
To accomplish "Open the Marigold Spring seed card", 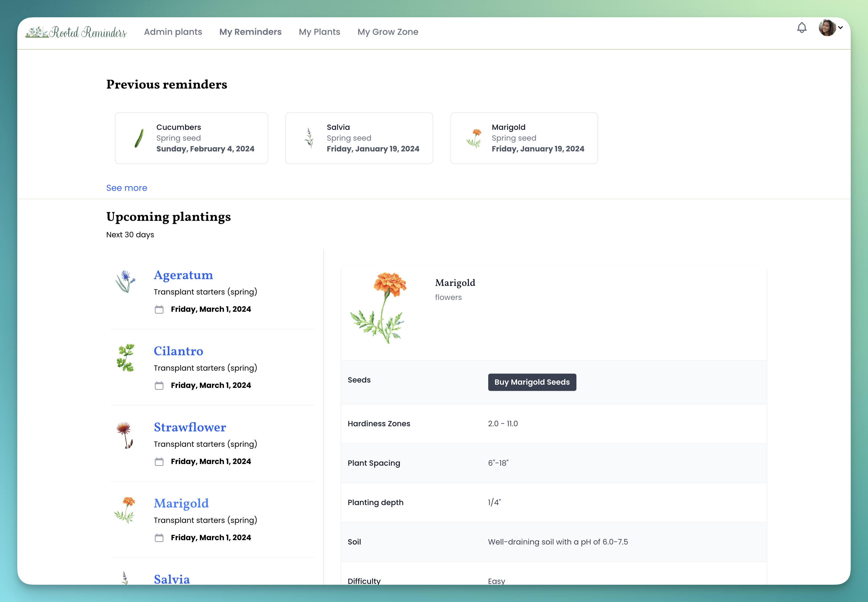I will [524, 138].
